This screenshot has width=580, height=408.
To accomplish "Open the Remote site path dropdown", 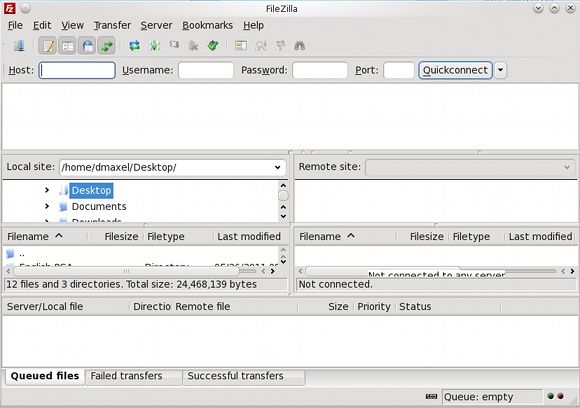I will click(x=567, y=168).
